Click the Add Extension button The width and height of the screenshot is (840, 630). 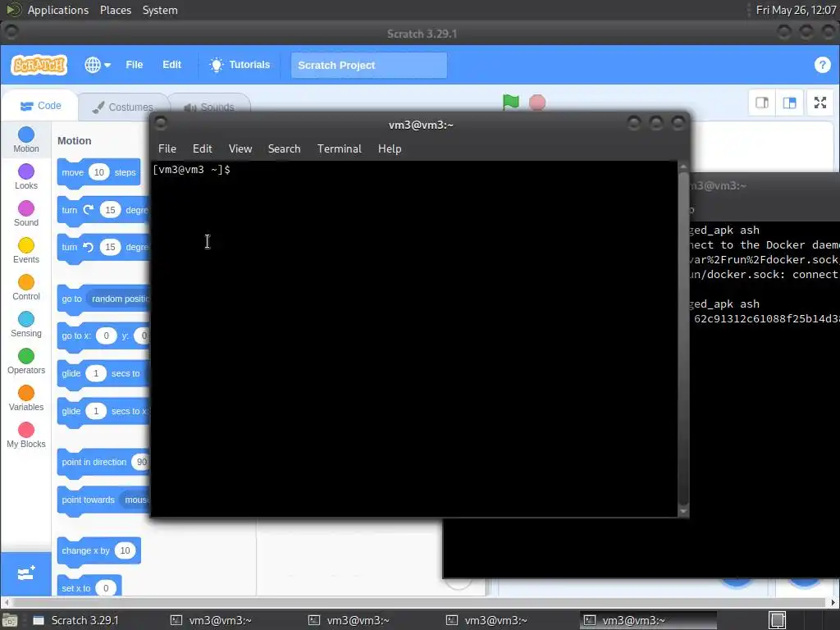pyautogui.click(x=25, y=574)
